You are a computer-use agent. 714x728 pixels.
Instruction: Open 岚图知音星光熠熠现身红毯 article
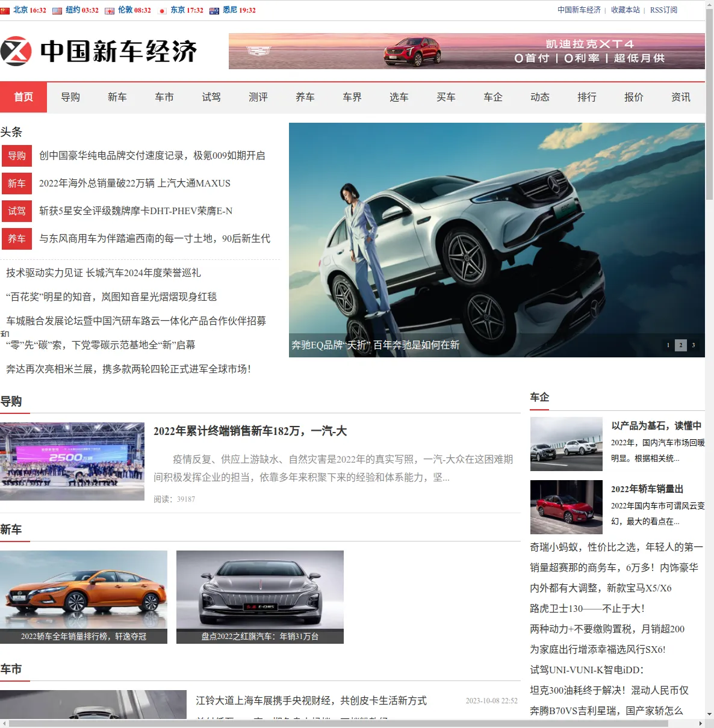point(111,297)
